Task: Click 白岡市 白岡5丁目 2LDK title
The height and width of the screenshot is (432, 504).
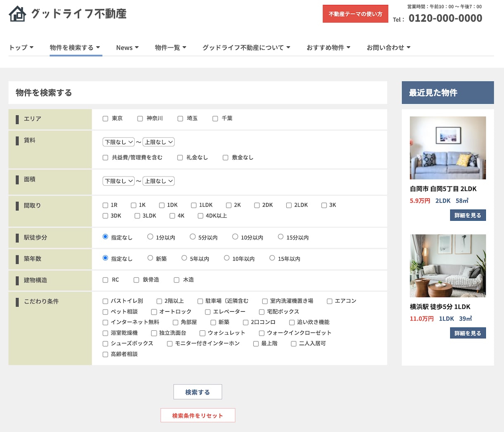Action: click(x=443, y=189)
